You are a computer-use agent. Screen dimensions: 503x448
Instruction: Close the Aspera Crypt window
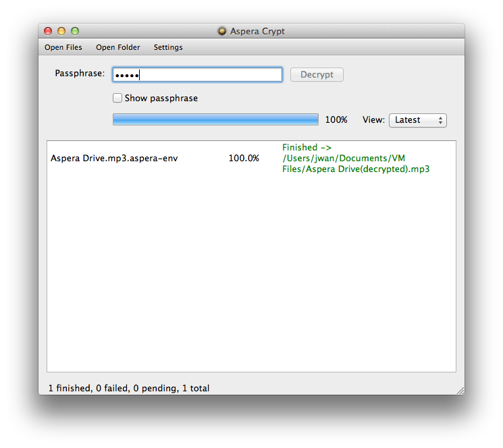coord(48,31)
